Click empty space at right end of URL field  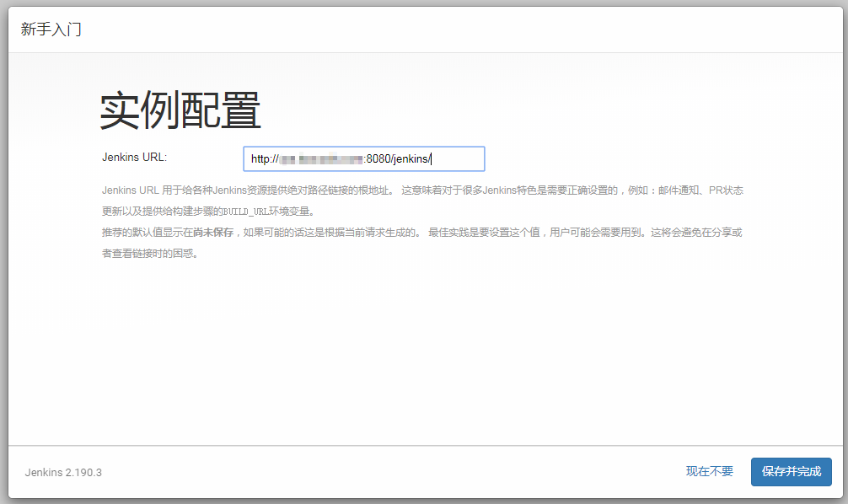click(459, 159)
